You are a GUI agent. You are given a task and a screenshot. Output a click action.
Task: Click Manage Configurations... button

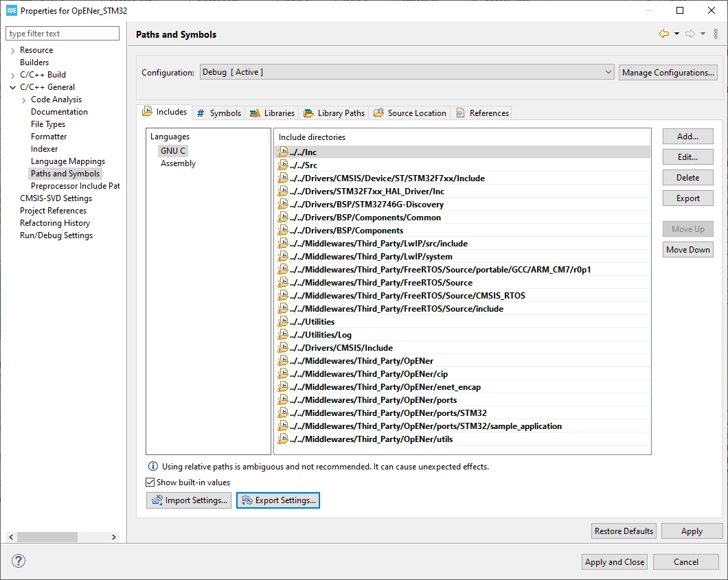[668, 72]
